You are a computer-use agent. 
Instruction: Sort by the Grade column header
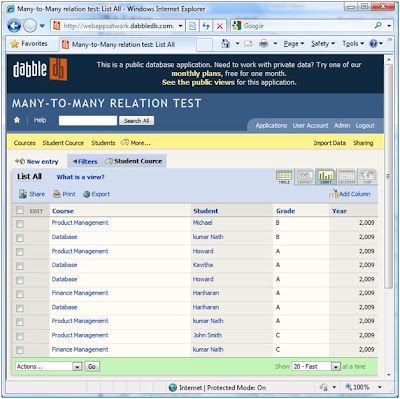(x=285, y=211)
